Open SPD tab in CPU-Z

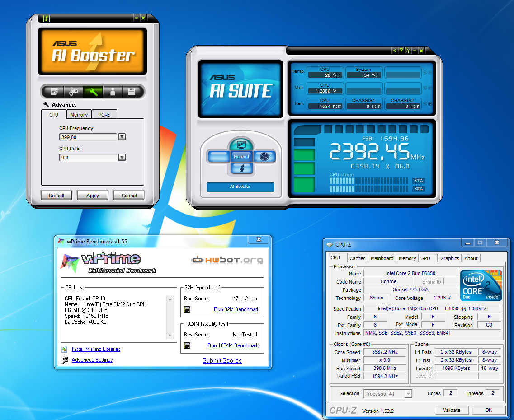pos(426,258)
